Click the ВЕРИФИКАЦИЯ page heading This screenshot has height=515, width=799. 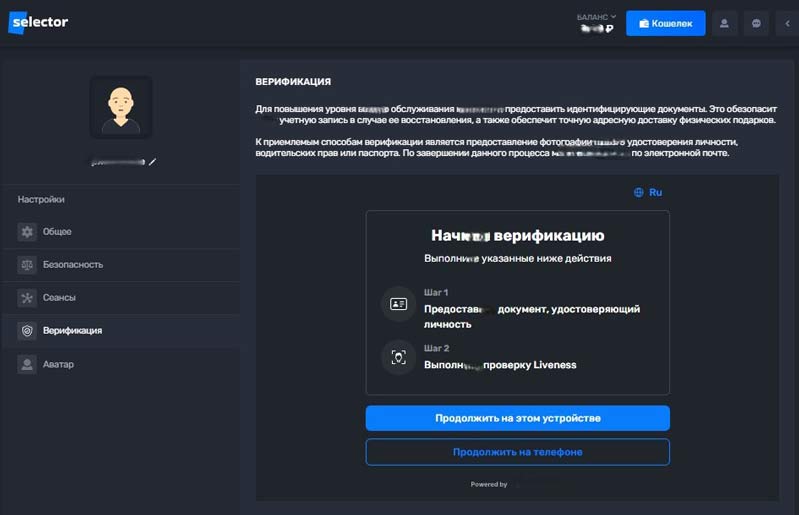293,82
